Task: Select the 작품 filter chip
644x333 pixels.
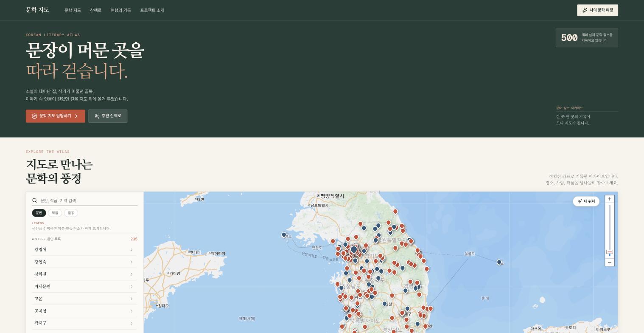Action: pos(55,213)
